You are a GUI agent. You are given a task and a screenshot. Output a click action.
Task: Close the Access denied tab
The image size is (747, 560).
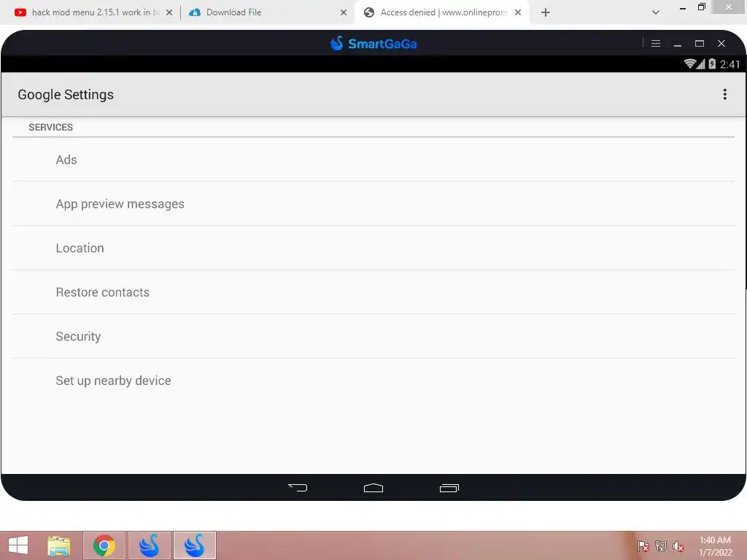(x=518, y=12)
